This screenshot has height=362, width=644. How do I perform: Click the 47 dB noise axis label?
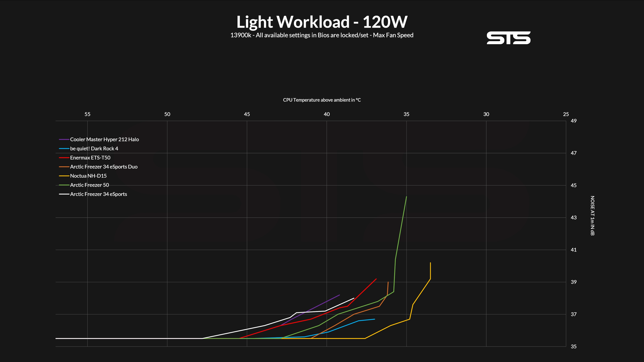pyautogui.click(x=574, y=153)
